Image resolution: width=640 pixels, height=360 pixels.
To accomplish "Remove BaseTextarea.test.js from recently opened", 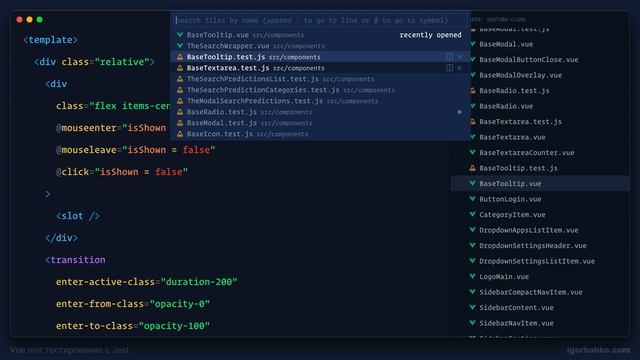I will click(x=460, y=68).
